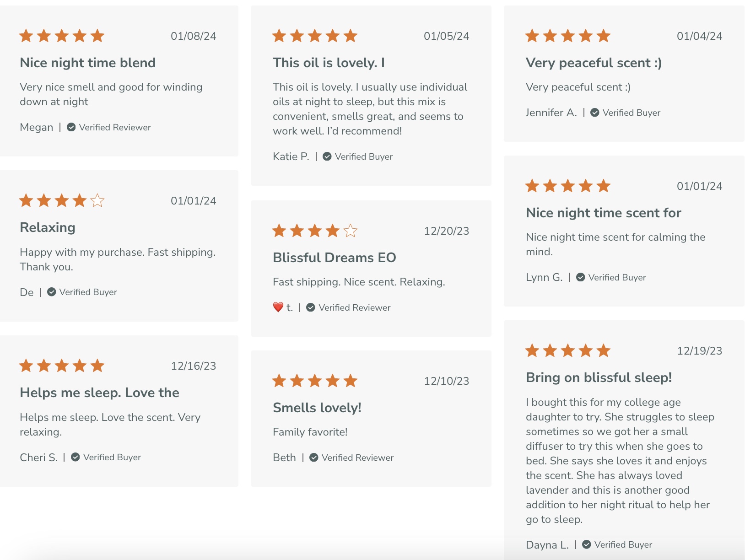Click the verified badge icon beside Lynn G.

(581, 277)
